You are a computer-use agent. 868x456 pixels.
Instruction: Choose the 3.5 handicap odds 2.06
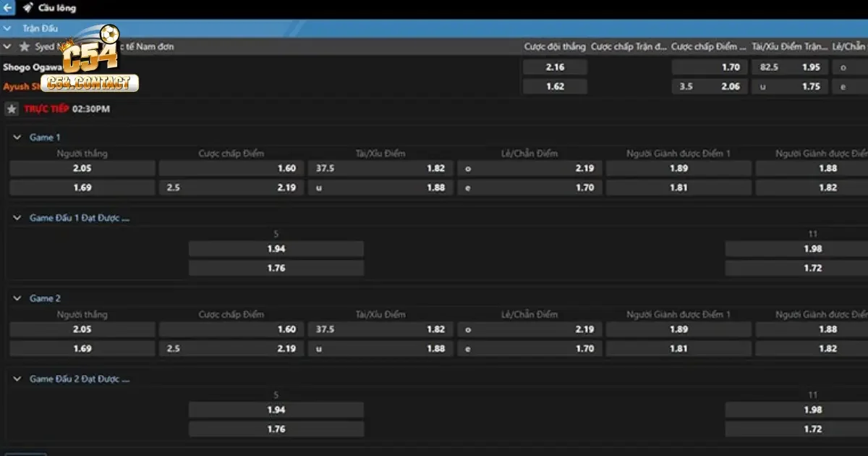click(x=710, y=86)
